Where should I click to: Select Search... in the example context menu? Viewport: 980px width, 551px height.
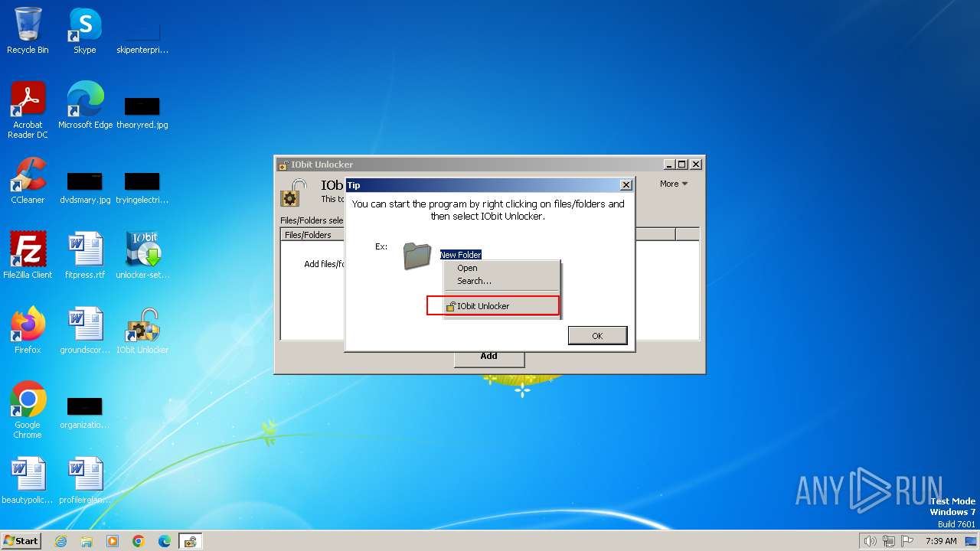pyautogui.click(x=474, y=281)
